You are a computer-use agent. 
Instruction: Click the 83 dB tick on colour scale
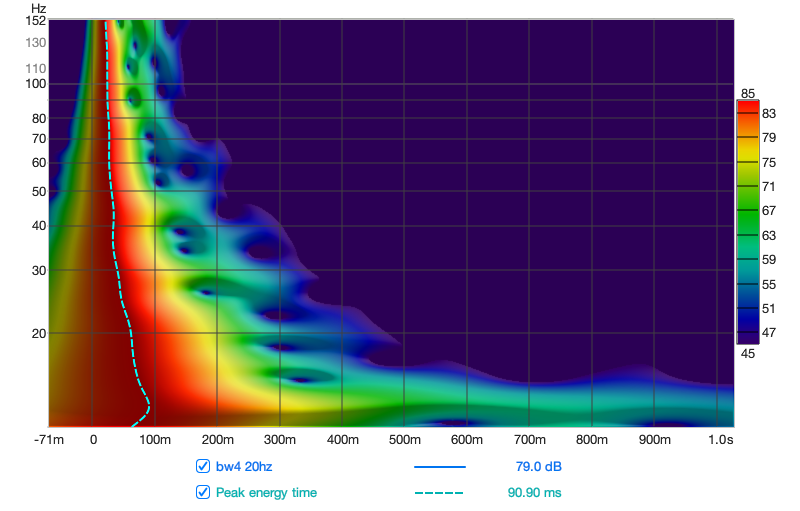click(768, 114)
